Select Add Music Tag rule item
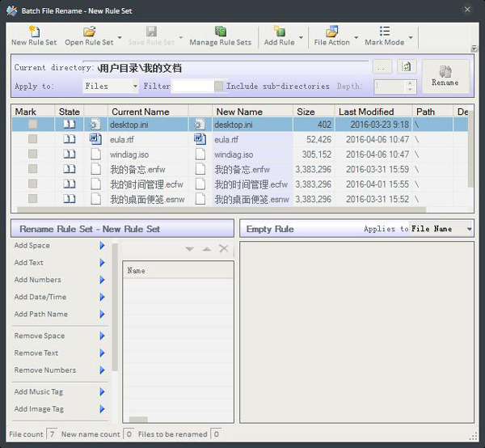This screenshot has width=485, height=448. point(60,392)
